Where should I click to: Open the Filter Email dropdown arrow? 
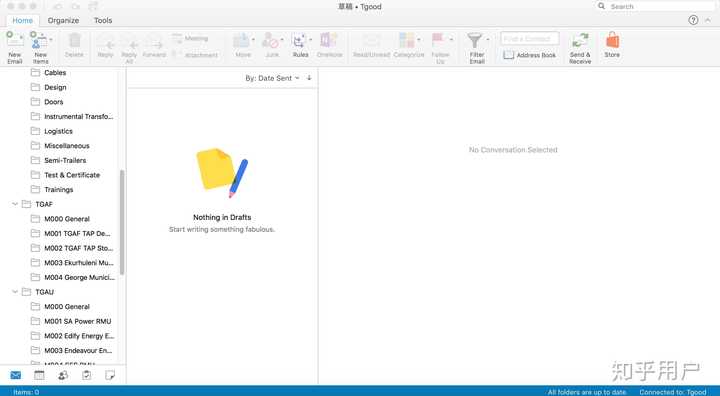[487, 40]
